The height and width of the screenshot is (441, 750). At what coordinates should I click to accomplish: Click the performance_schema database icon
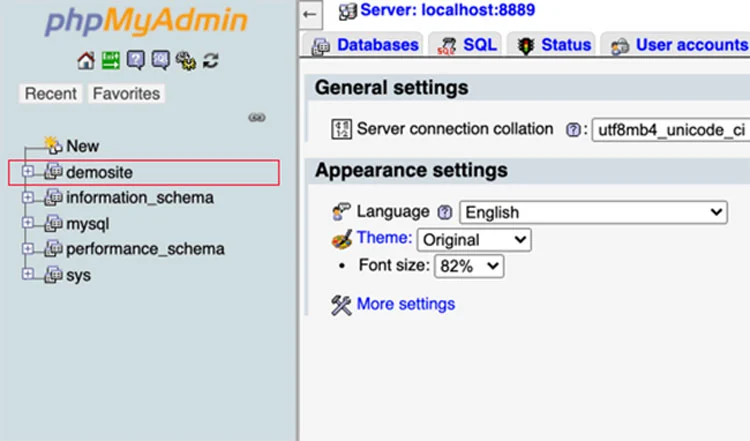coord(53,249)
